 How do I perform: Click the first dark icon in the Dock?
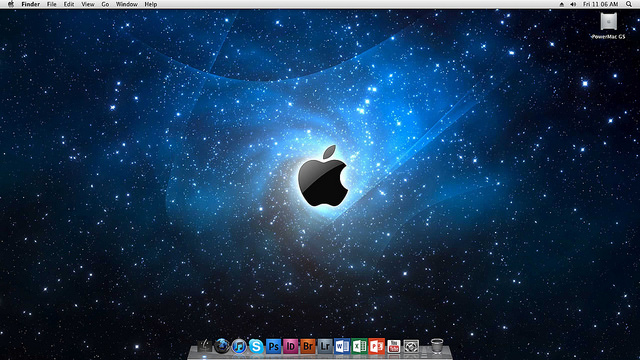(x=205, y=346)
